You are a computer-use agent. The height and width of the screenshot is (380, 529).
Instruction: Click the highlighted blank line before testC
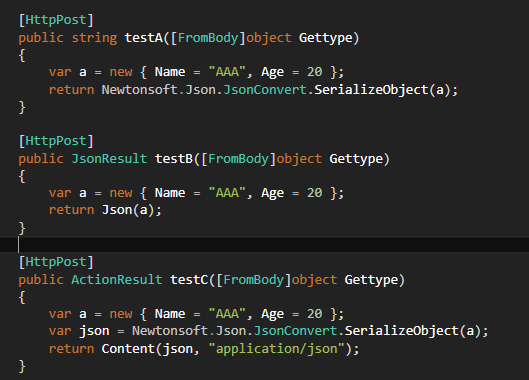264,245
